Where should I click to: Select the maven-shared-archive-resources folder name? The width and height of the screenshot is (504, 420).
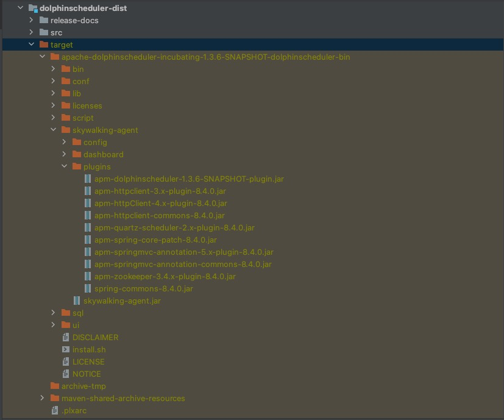pos(123,399)
